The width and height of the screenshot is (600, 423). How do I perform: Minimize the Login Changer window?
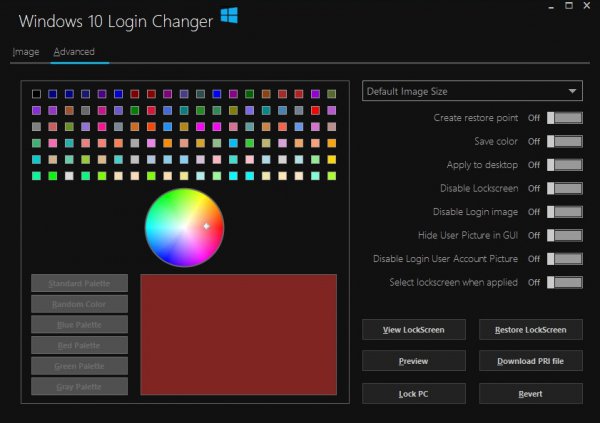[551, 6]
